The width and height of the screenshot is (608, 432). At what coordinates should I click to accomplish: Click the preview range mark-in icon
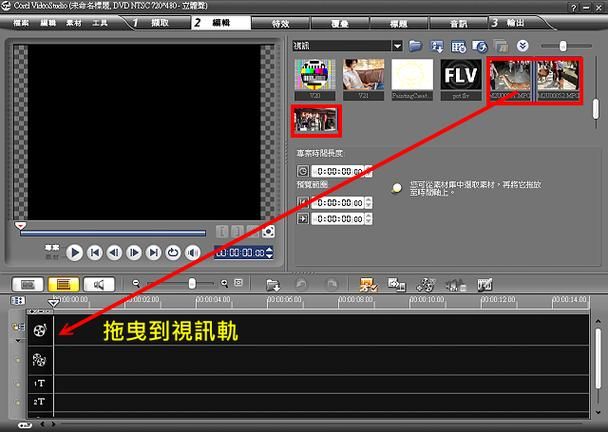(x=302, y=202)
